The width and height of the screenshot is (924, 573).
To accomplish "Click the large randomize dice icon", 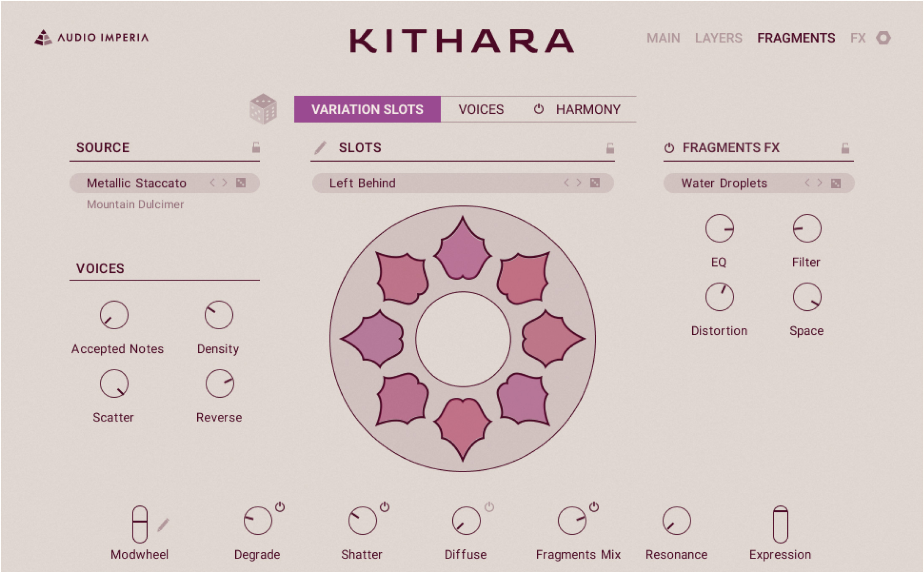I will (x=263, y=109).
